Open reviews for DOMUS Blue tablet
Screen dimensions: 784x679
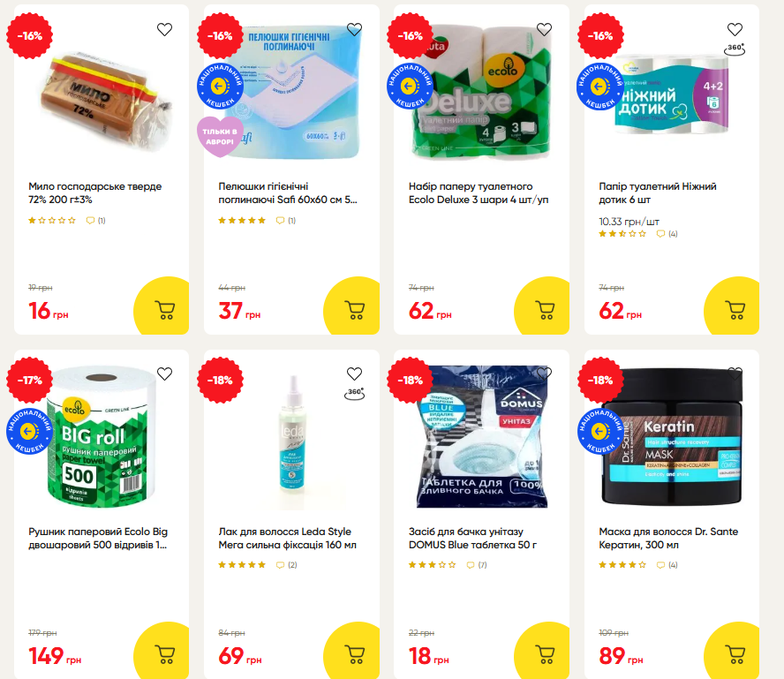click(x=477, y=565)
